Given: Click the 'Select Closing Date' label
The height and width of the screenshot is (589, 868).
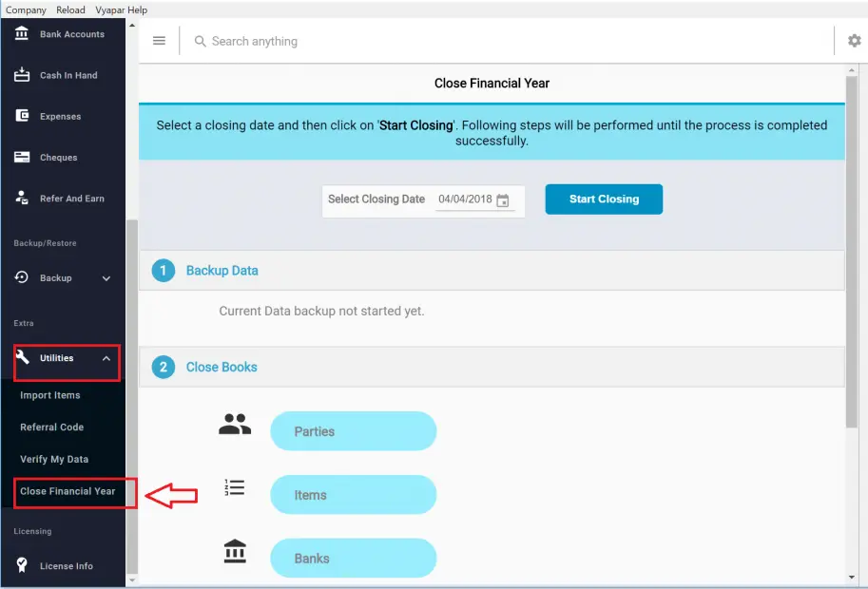Looking at the screenshot, I should click(x=376, y=199).
